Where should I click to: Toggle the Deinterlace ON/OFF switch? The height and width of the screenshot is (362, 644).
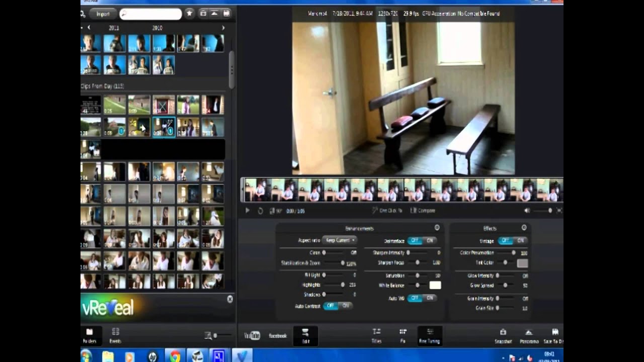point(422,241)
